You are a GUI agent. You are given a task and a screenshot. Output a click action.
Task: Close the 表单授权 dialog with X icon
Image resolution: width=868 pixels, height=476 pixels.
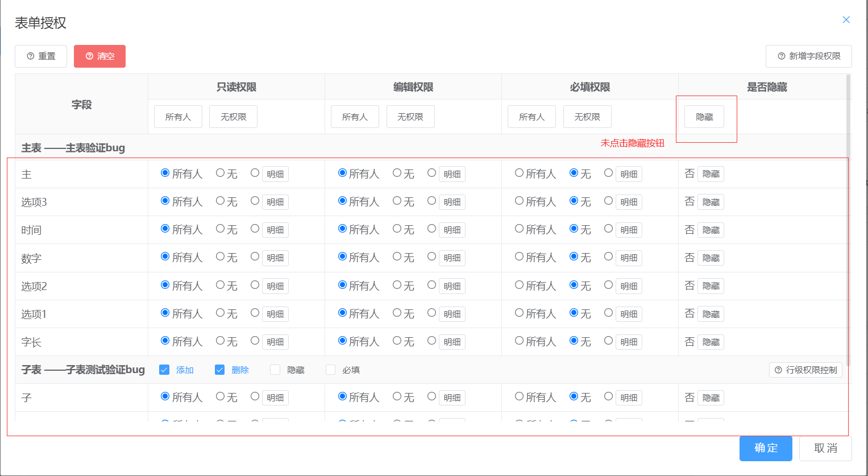[x=846, y=20]
